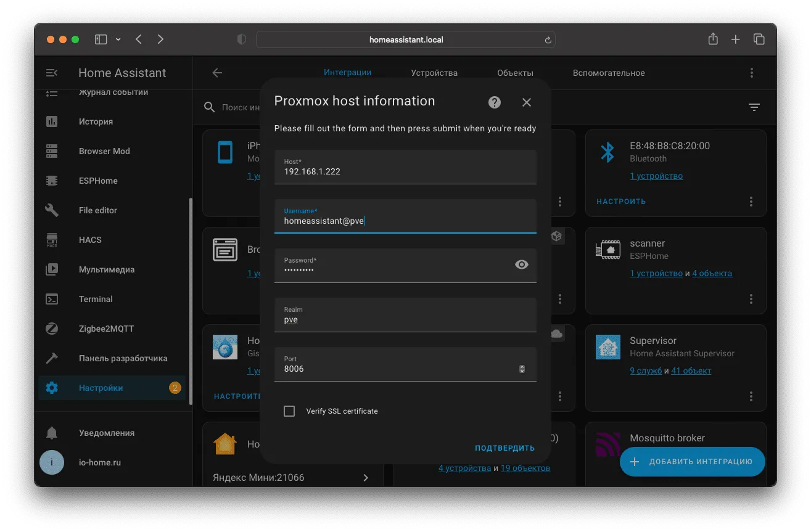Open Terminal label in the sidebar
Screen dimensions: 811x532
[96, 299]
